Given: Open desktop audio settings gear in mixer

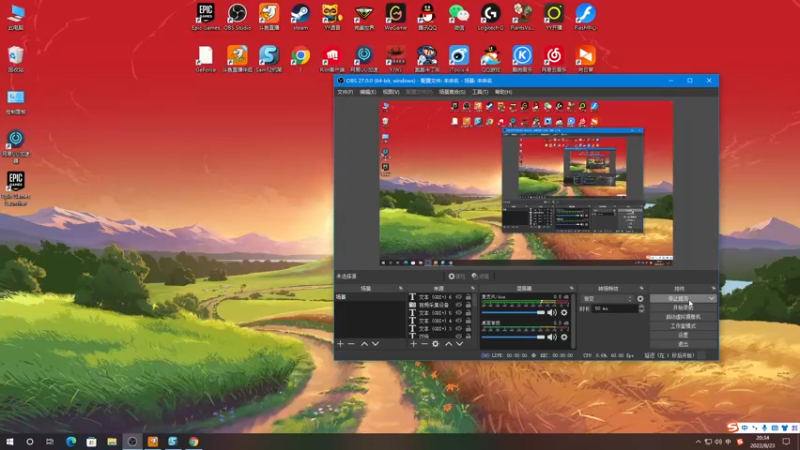Looking at the screenshot, I should (x=564, y=337).
